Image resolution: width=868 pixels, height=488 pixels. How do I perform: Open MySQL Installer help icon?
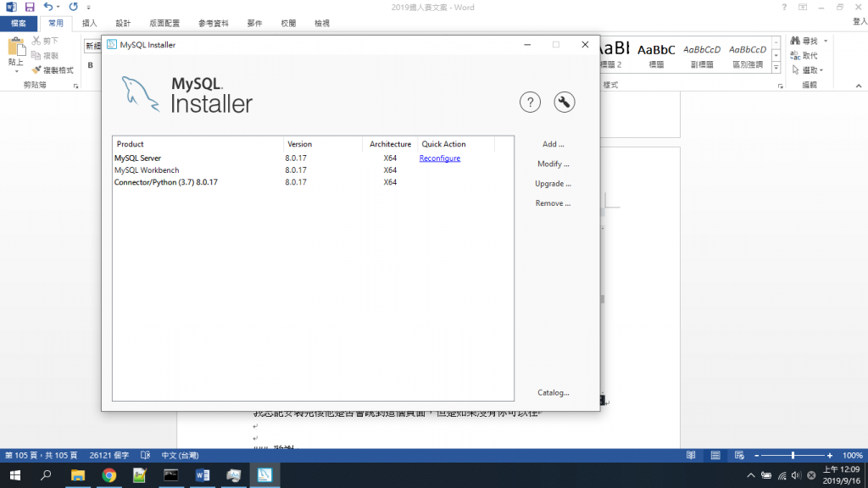[530, 103]
